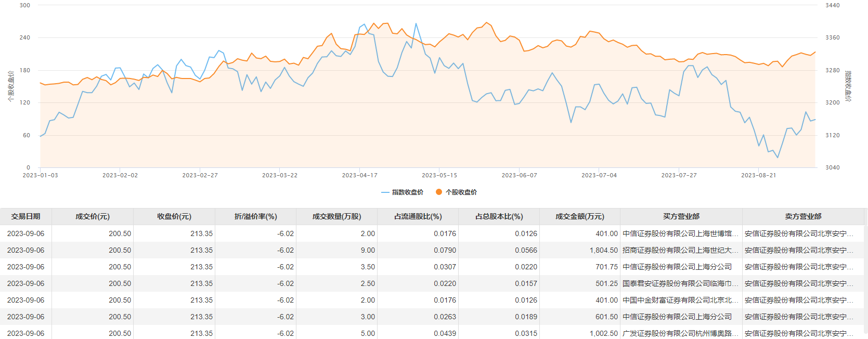Click the 2023-08-21 x-axis date label

[x=758, y=175]
